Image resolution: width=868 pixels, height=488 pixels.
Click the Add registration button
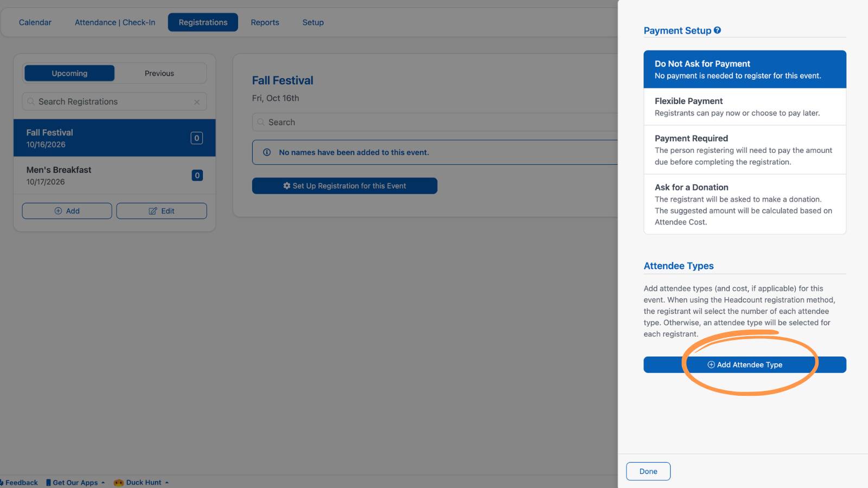coord(67,211)
